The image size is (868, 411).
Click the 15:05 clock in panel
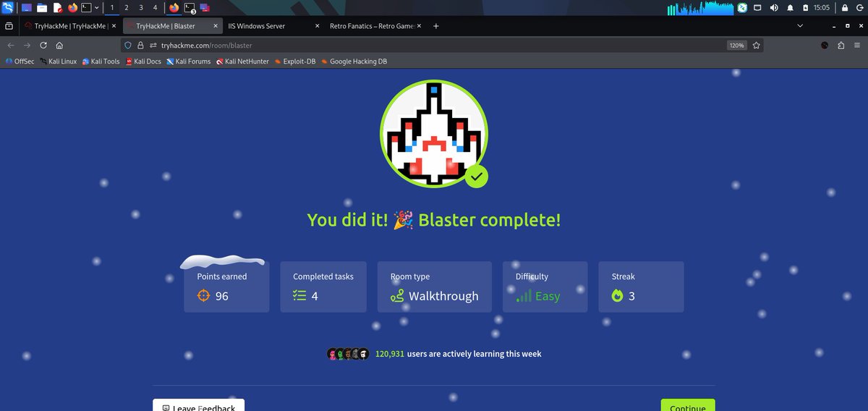pos(821,8)
